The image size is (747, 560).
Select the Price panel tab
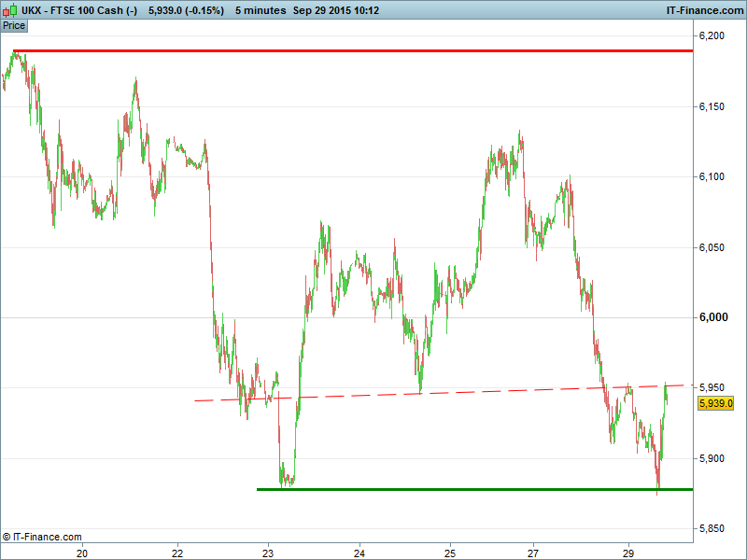click(x=14, y=25)
